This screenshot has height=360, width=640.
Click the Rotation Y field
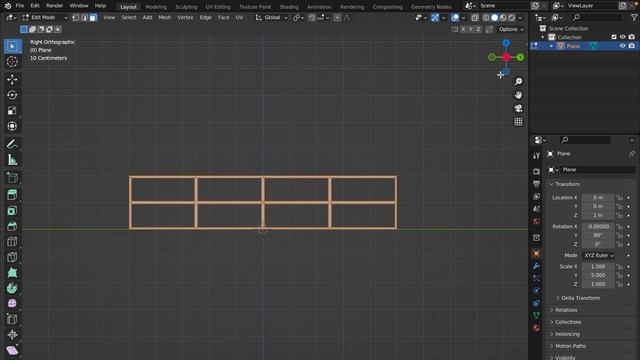coord(598,236)
